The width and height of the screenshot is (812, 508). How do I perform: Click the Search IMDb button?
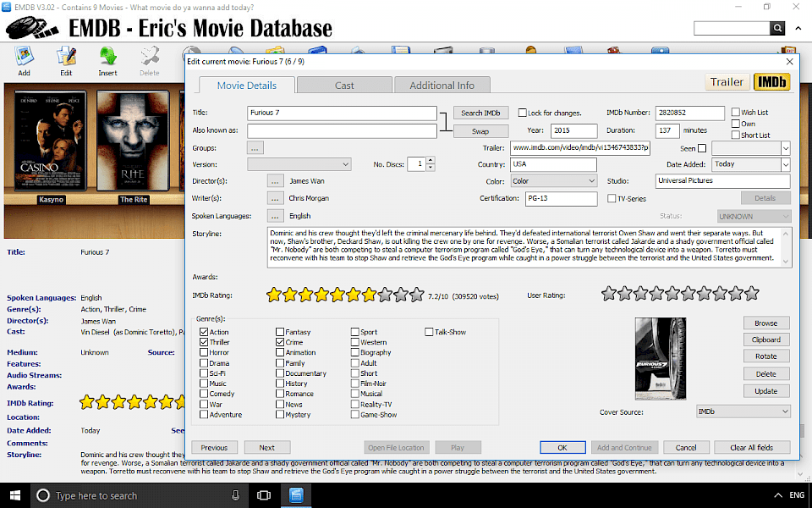coord(480,113)
